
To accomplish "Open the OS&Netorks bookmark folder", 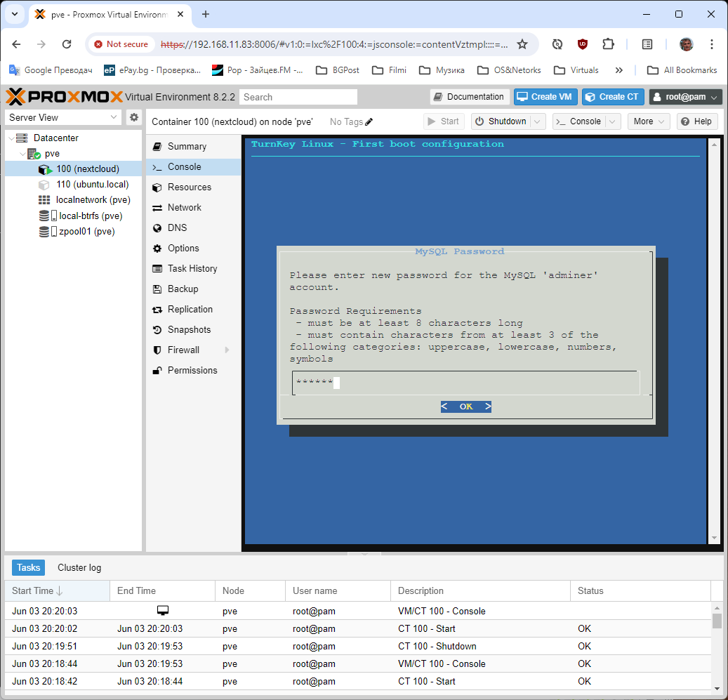I will tap(510, 70).
